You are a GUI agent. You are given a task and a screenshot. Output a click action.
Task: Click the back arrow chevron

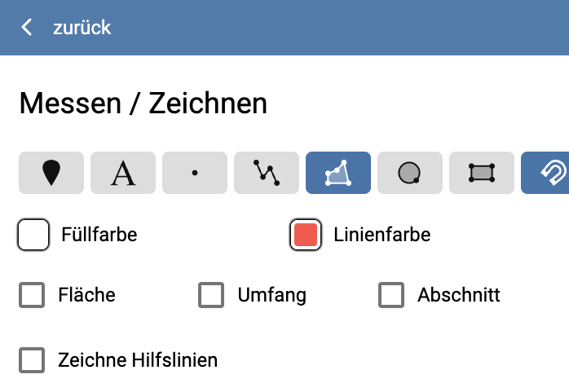pyautogui.click(x=27, y=28)
